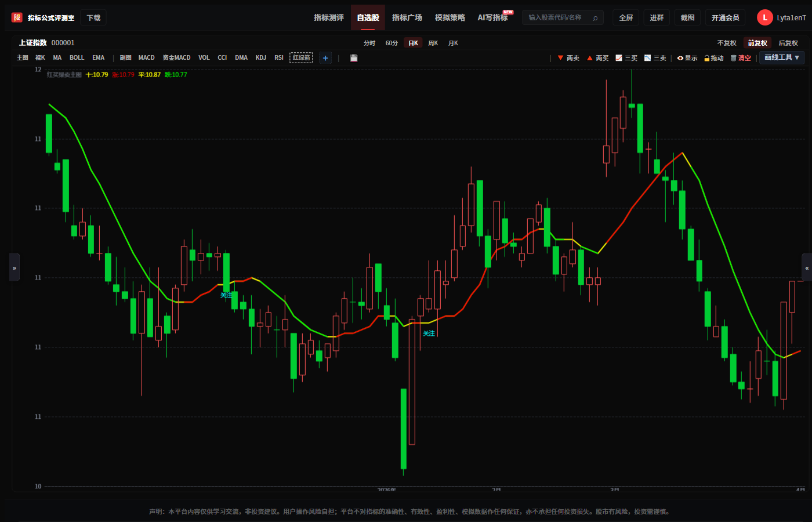The height and width of the screenshot is (522, 812).
Task: Select the CCI sub-chart indicator
Action: tap(222, 58)
